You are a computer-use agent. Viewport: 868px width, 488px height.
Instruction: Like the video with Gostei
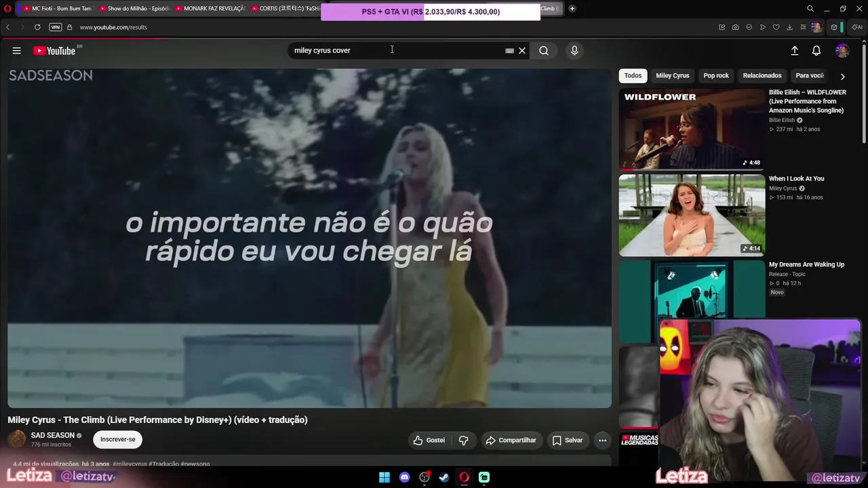[429, 441]
